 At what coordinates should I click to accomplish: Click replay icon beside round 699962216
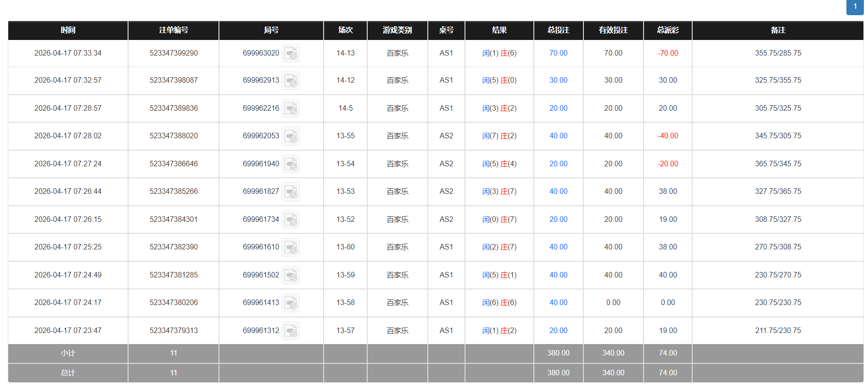pos(290,109)
